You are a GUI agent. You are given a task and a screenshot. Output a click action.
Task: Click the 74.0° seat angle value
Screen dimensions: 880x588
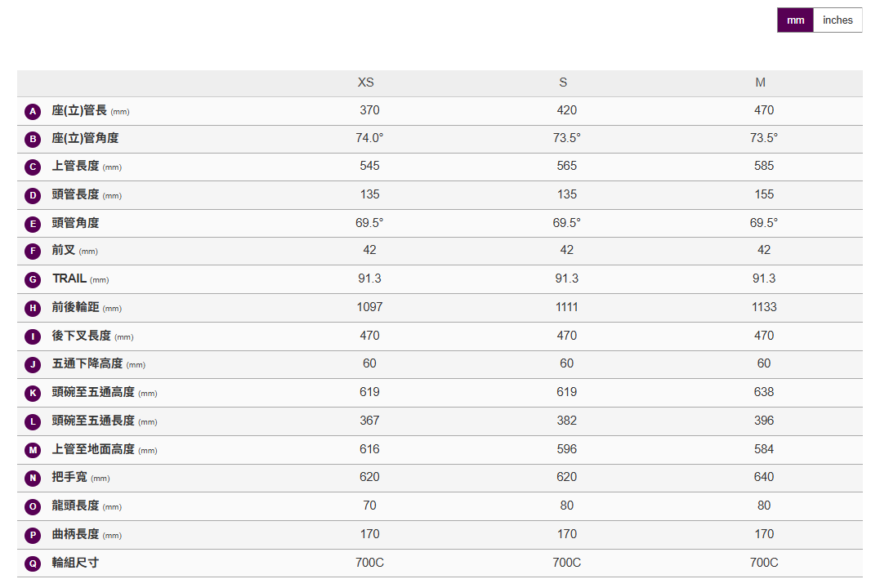[x=369, y=138]
